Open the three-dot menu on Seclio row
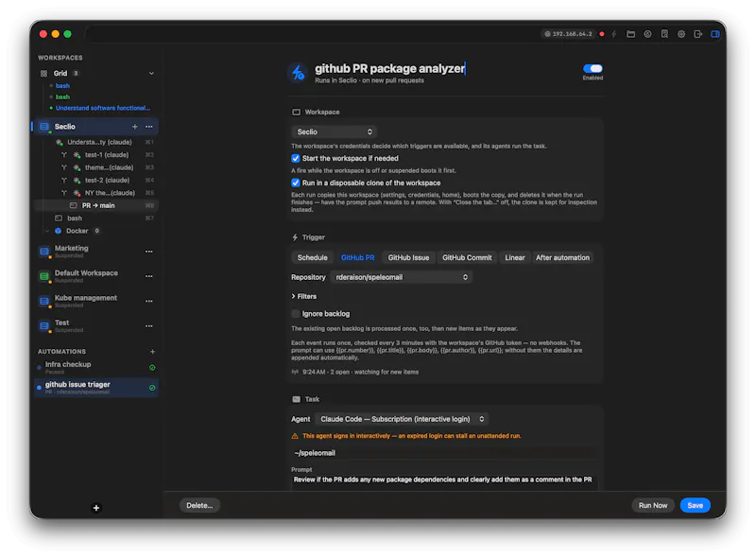 pos(149,127)
